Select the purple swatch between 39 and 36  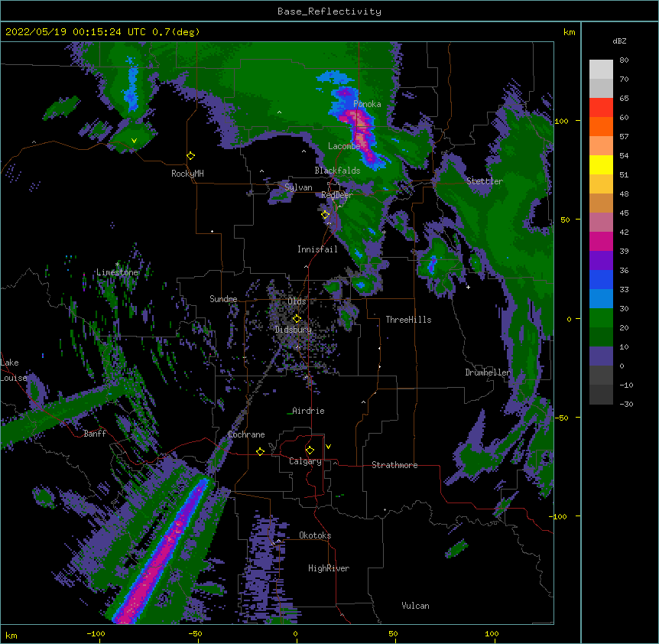601,261
